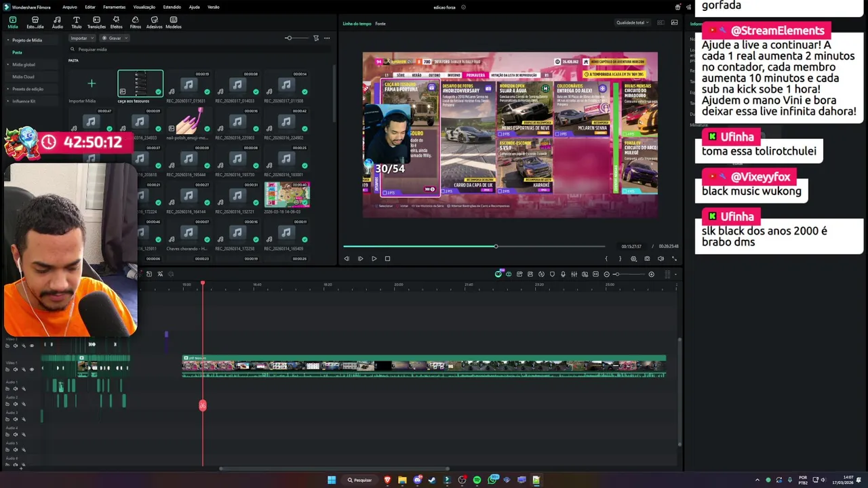Open the Filtros tab

pos(136,22)
